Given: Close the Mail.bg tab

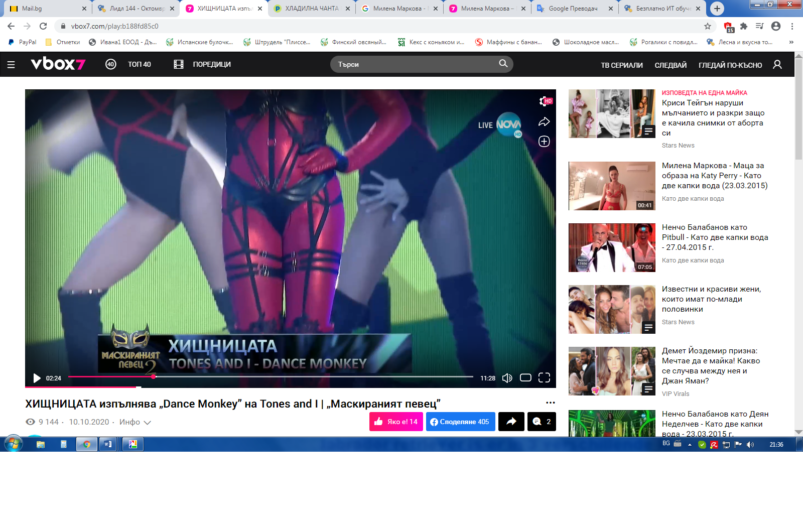Looking at the screenshot, I should (84, 9).
